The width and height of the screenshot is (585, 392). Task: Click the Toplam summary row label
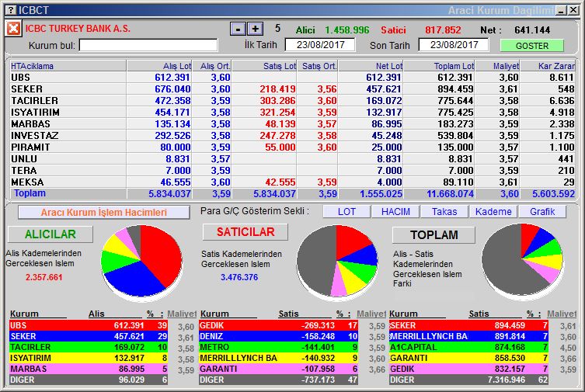coord(30,193)
